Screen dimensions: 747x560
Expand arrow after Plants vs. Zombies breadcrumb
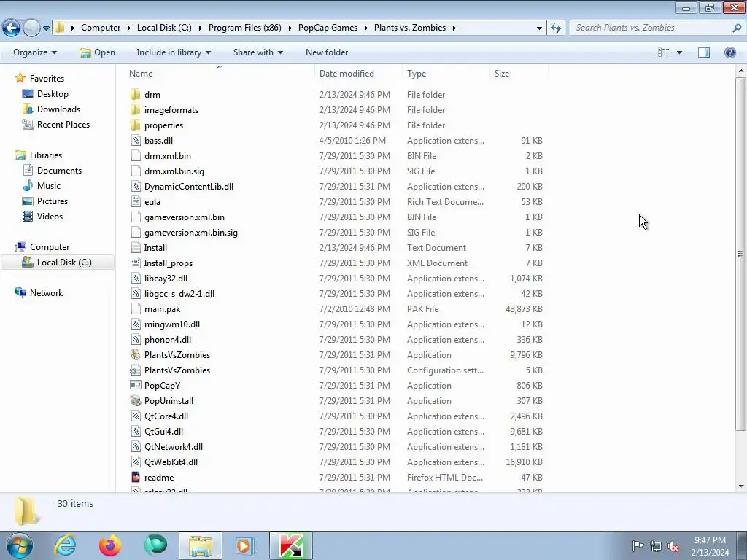(x=454, y=28)
